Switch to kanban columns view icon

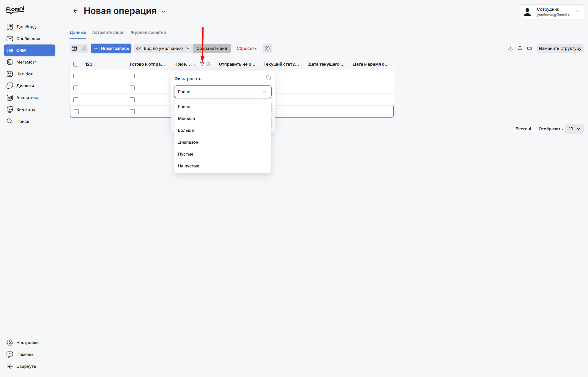(84, 48)
